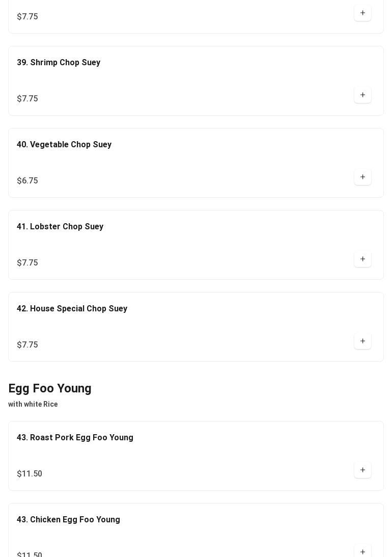Viewport: 392px width, 557px height.
Task: Open the 39. Shrimp Chop Suey item title
Action: tap(59, 63)
